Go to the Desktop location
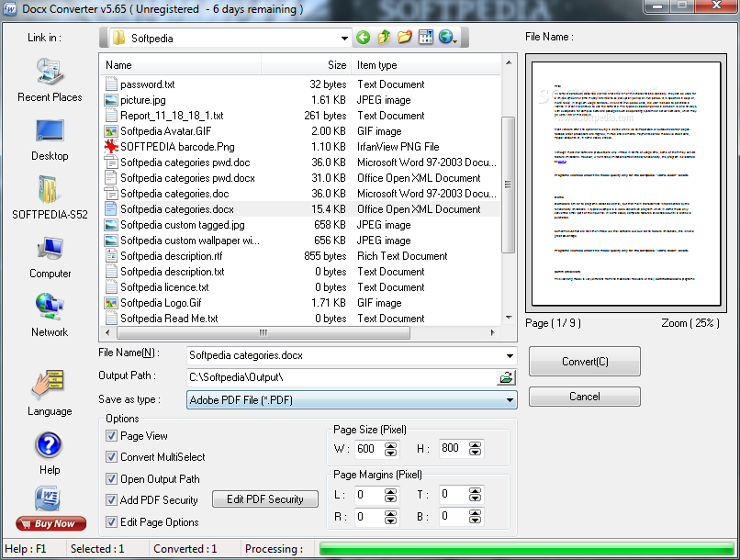740x560 pixels. (50, 140)
